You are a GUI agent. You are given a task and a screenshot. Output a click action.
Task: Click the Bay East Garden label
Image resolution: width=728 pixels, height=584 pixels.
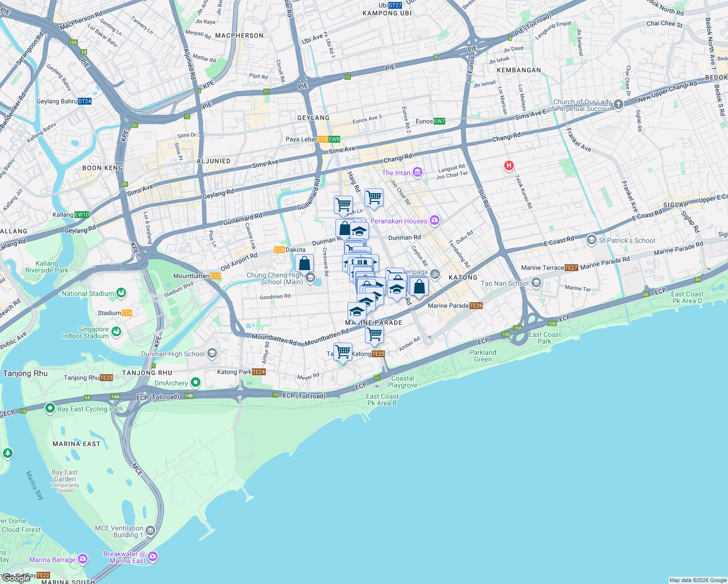(65, 475)
